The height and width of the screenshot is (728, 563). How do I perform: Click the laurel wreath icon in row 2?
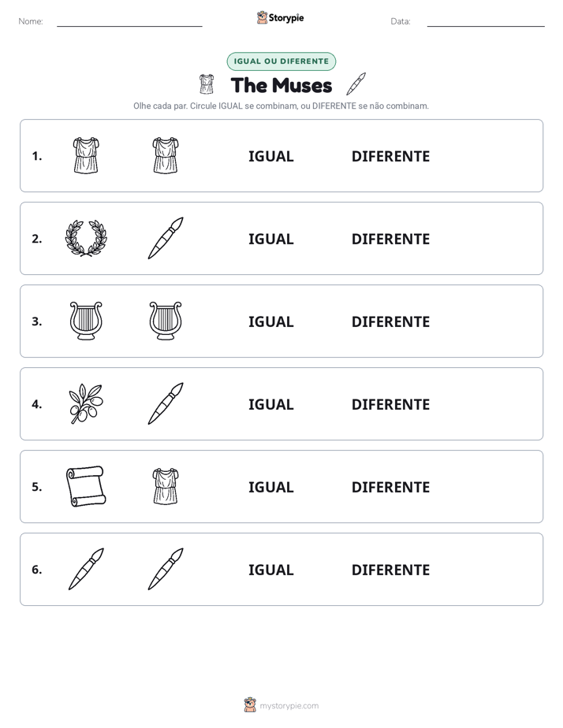click(x=86, y=238)
